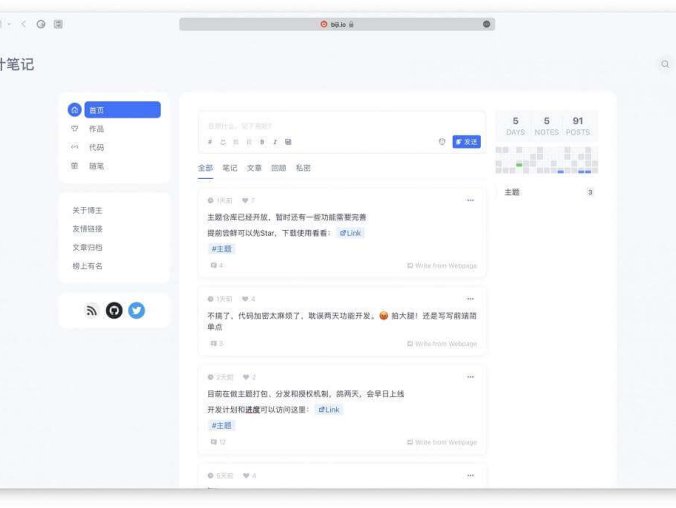The height and width of the screenshot is (508, 676).
Task: Open more menu on 目前在做主题打包 post
Action: point(470,377)
